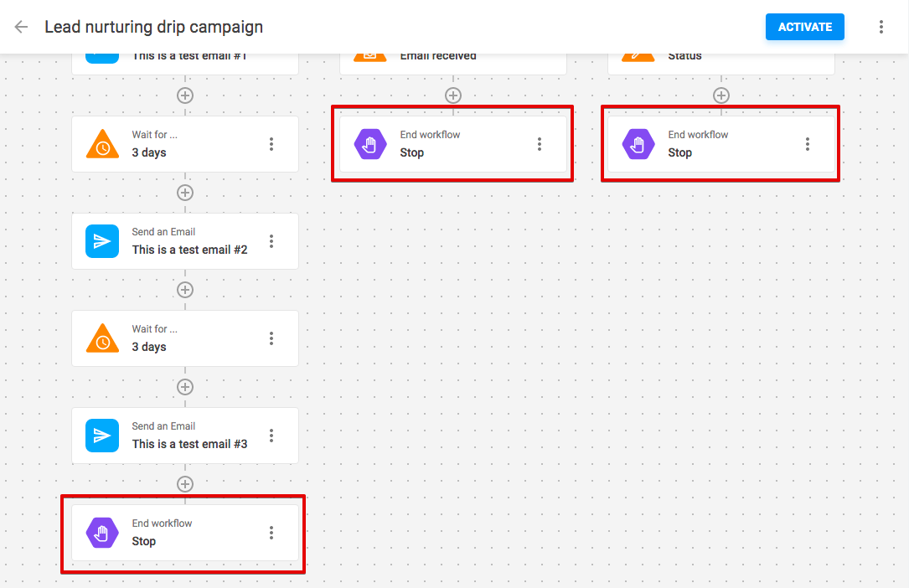Viewport: 909px width, 588px height.
Task: Open options menu for test email #3
Action: [x=271, y=436]
